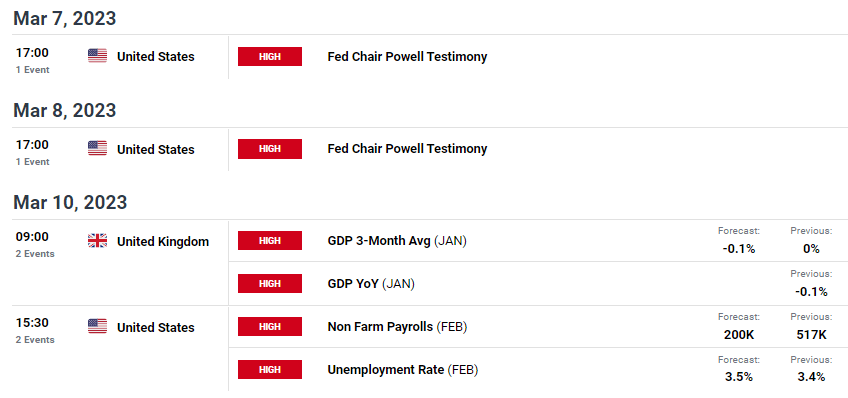Click the US flag on Mar 8
Screen dimensions: 848x398
97,149
